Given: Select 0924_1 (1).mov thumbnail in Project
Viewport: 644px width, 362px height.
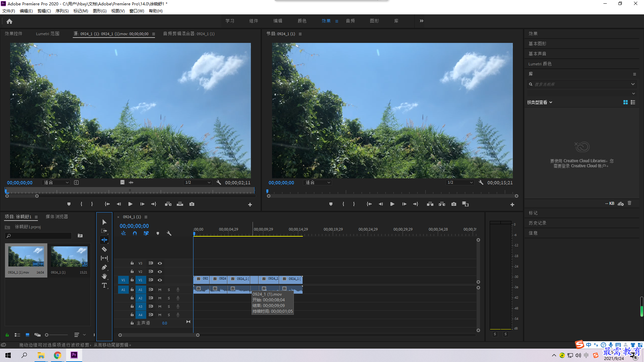Looking at the screenshot, I should [26, 256].
